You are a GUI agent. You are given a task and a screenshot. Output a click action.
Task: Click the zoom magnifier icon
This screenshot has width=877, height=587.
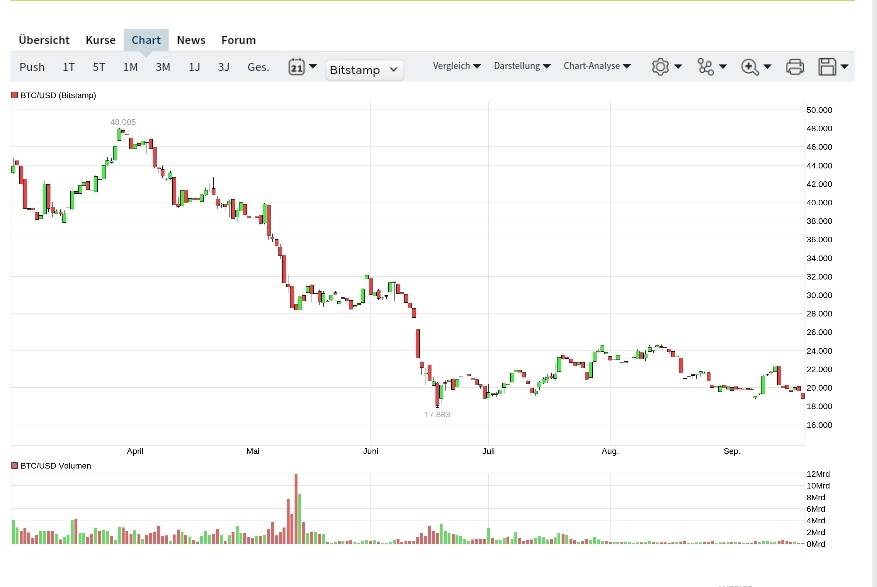click(x=750, y=67)
